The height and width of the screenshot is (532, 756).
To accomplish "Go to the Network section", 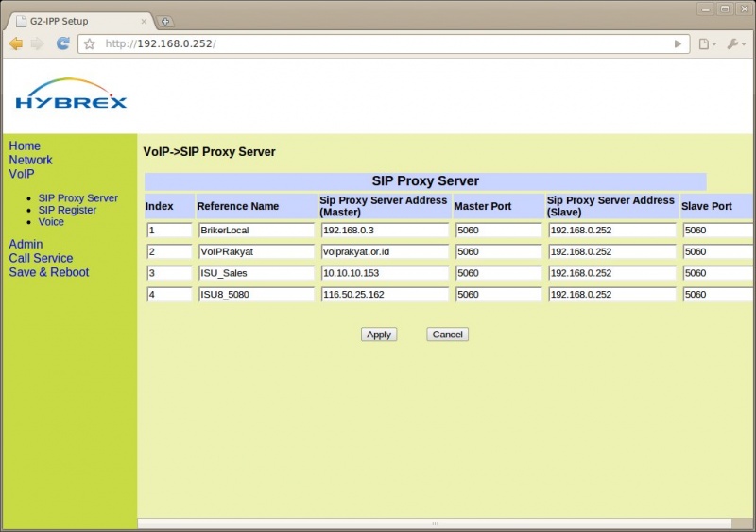I will pyautogui.click(x=30, y=160).
